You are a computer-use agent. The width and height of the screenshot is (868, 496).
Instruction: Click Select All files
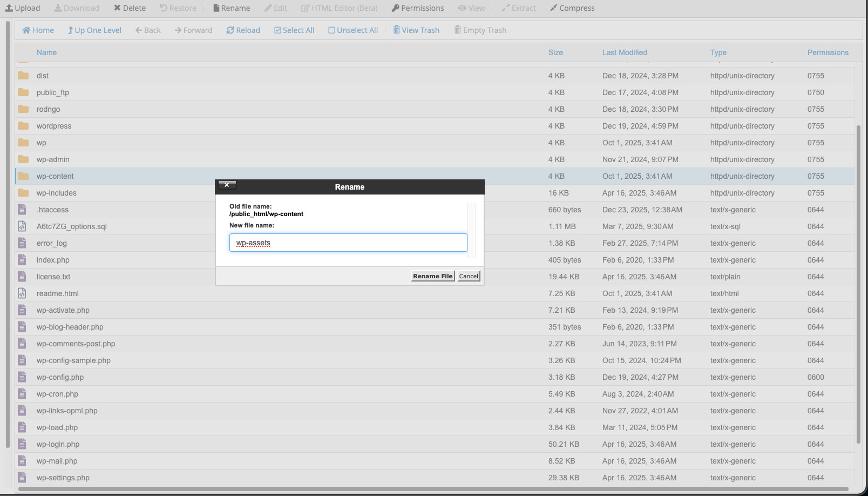pyautogui.click(x=294, y=30)
